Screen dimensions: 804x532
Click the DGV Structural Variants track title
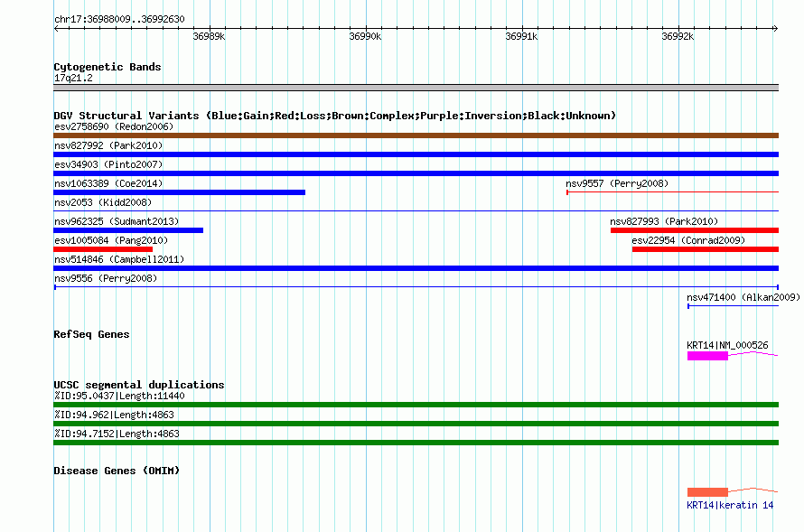tap(335, 116)
